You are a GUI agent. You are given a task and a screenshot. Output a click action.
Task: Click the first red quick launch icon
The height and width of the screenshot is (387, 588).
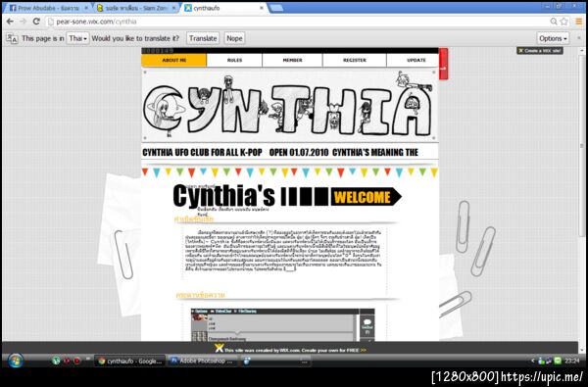tap(67, 361)
